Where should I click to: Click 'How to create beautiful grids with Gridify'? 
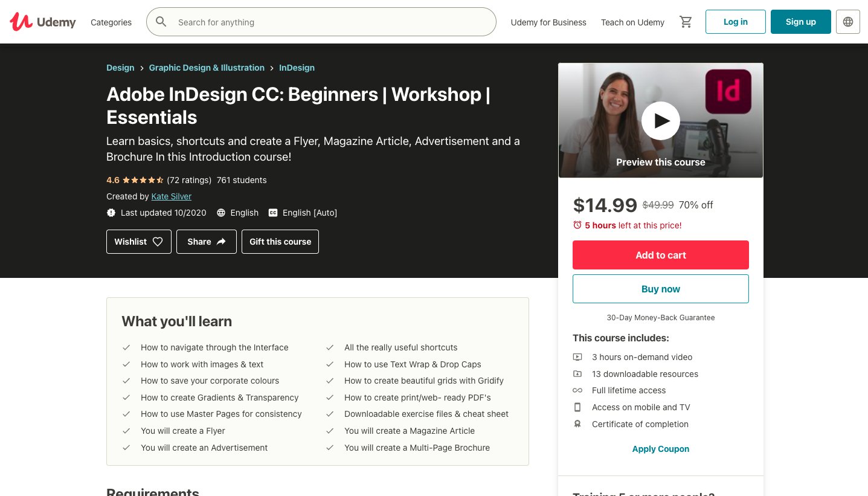click(x=424, y=381)
